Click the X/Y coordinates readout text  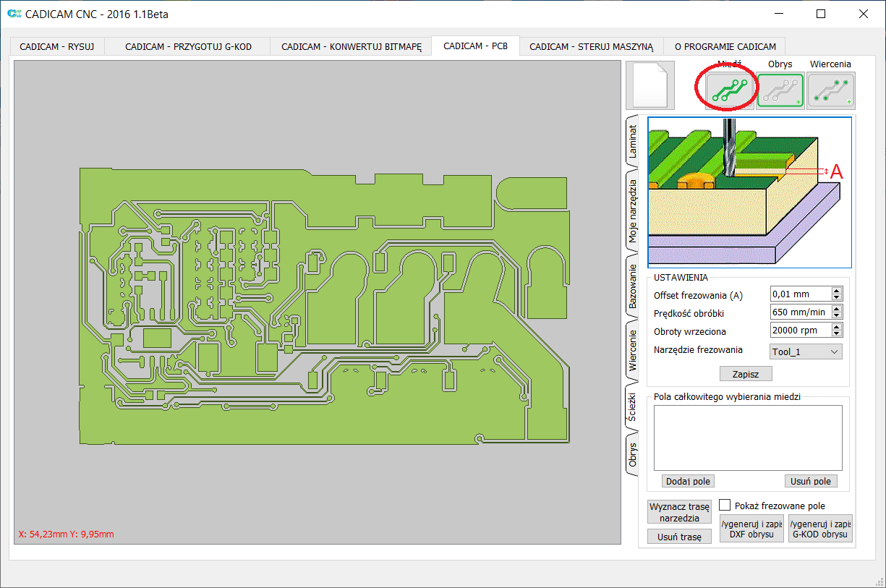coord(66,534)
